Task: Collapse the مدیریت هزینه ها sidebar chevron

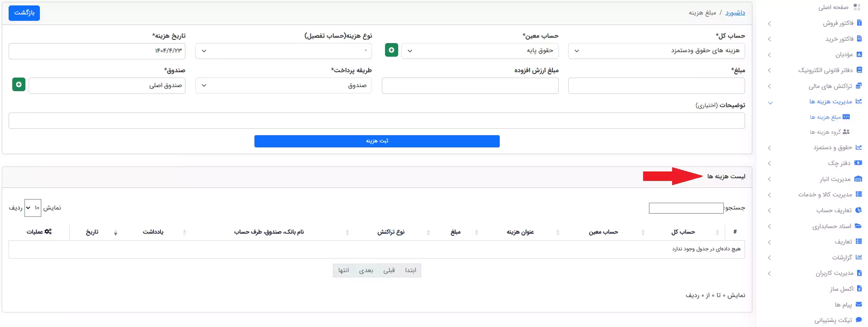Action: click(770, 103)
